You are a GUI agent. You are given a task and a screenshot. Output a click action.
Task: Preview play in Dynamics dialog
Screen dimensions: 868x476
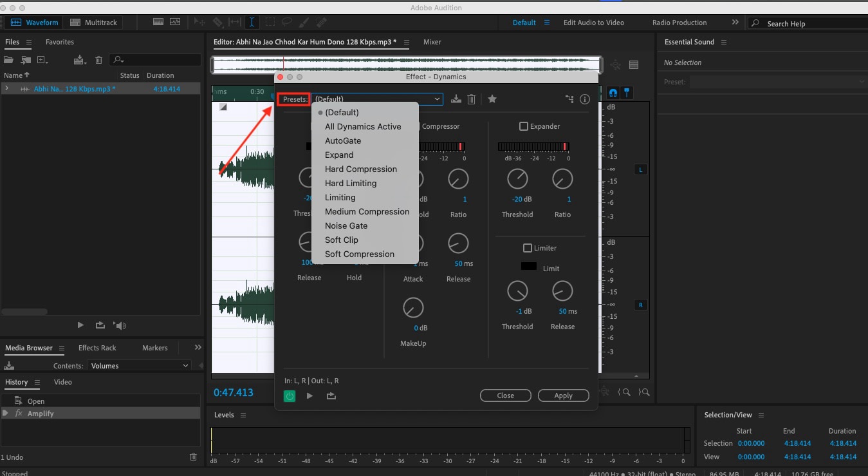[309, 396]
